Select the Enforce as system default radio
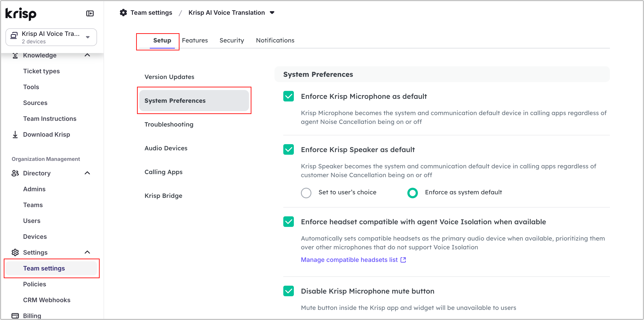The height and width of the screenshot is (320, 644). 412,193
